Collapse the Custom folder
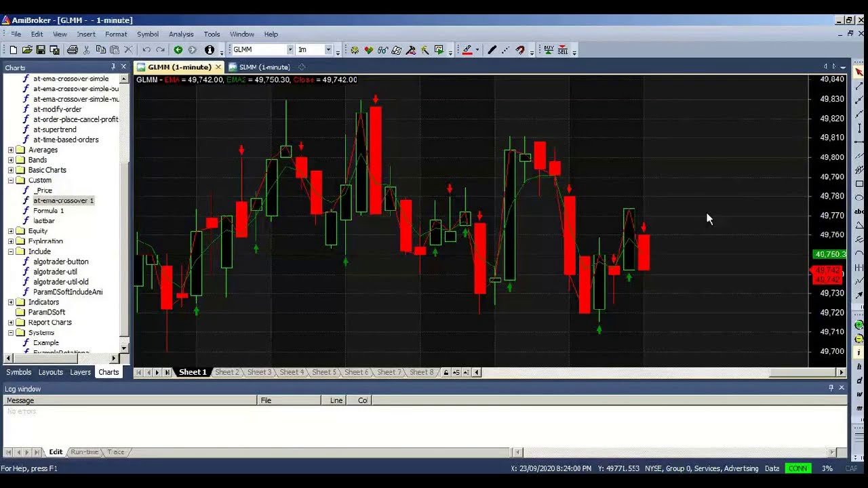868x488 pixels. [11, 180]
